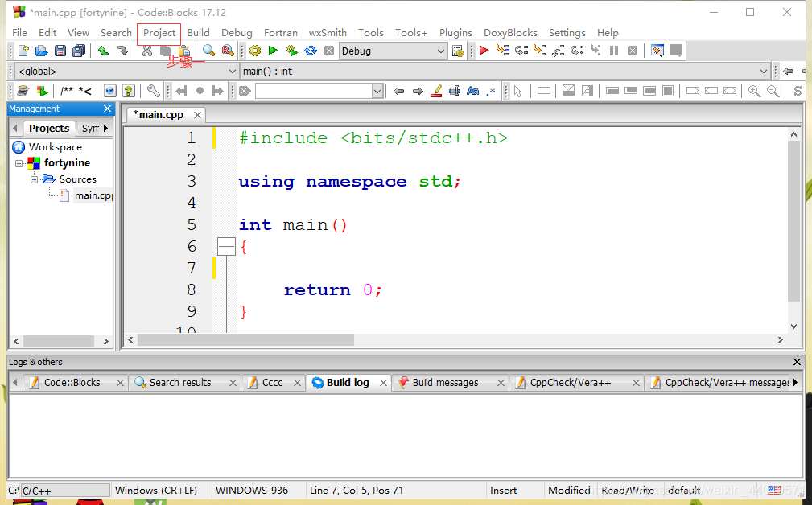Close the Management panel

coord(107,109)
